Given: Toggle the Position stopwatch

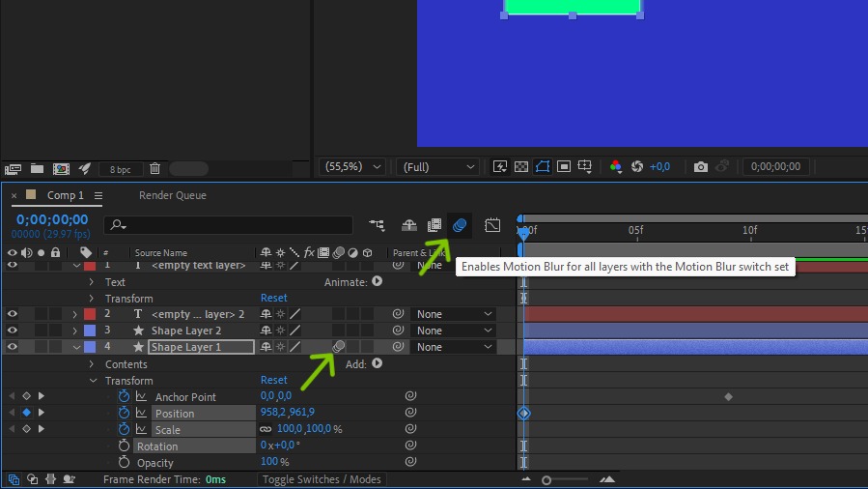Looking at the screenshot, I should click(x=124, y=413).
